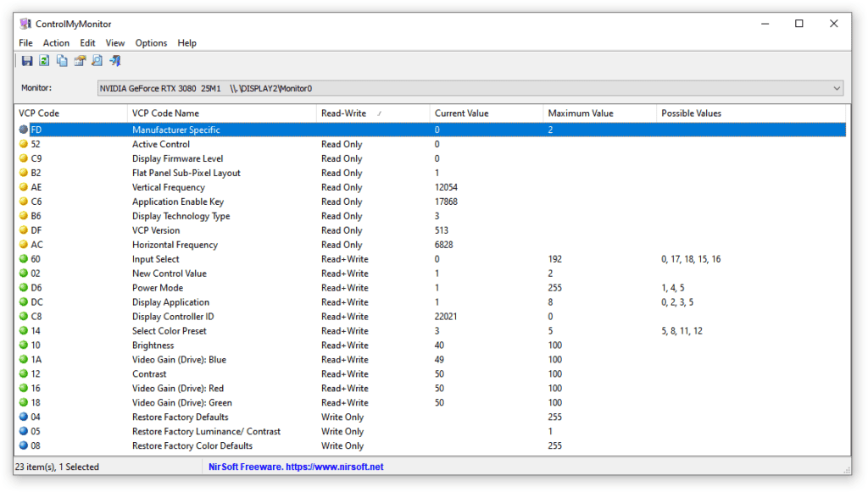This screenshot has height=492, width=868.
Task: Click the resize grip in status bar corner
Action: [847, 470]
